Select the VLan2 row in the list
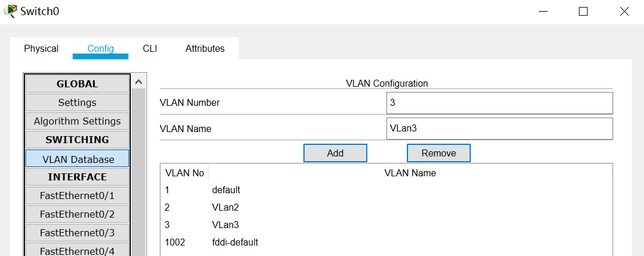The height and width of the screenshot is (256, 644). [226, 207]
